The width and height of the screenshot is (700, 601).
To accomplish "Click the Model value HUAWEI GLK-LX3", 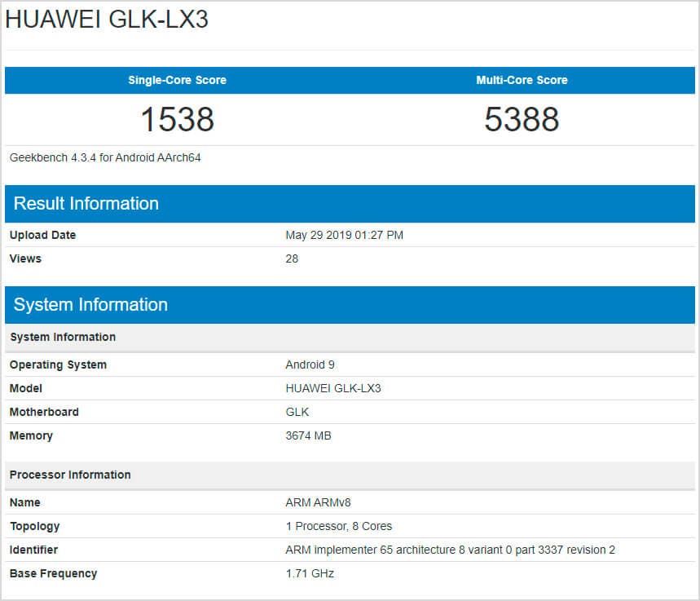I will tap(333, 388).
